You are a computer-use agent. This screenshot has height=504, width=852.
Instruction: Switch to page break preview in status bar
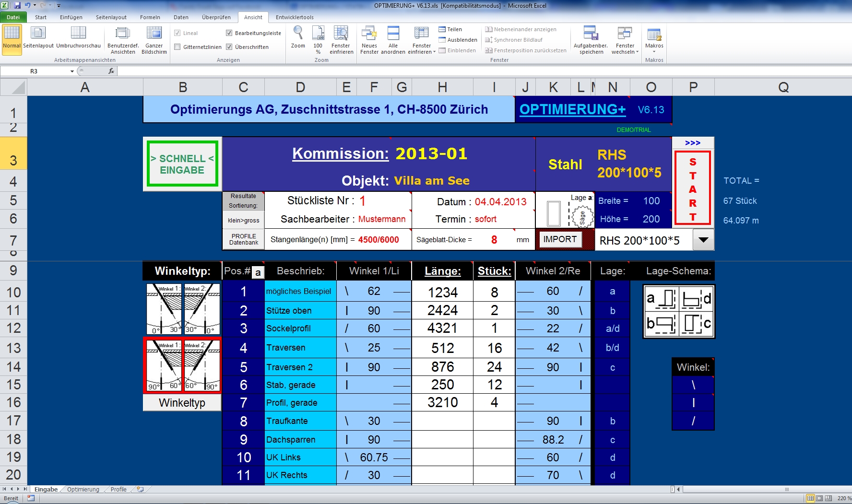(x=828, y=498)
